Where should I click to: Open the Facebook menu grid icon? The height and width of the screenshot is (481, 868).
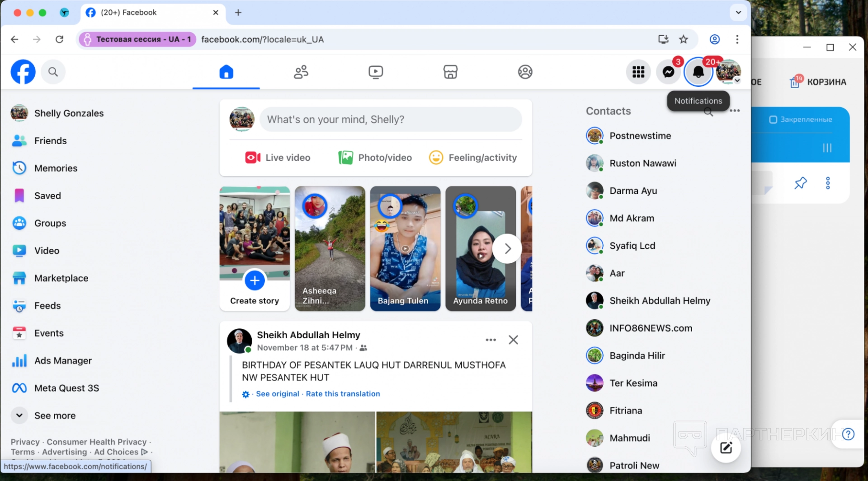click(638, 72)
